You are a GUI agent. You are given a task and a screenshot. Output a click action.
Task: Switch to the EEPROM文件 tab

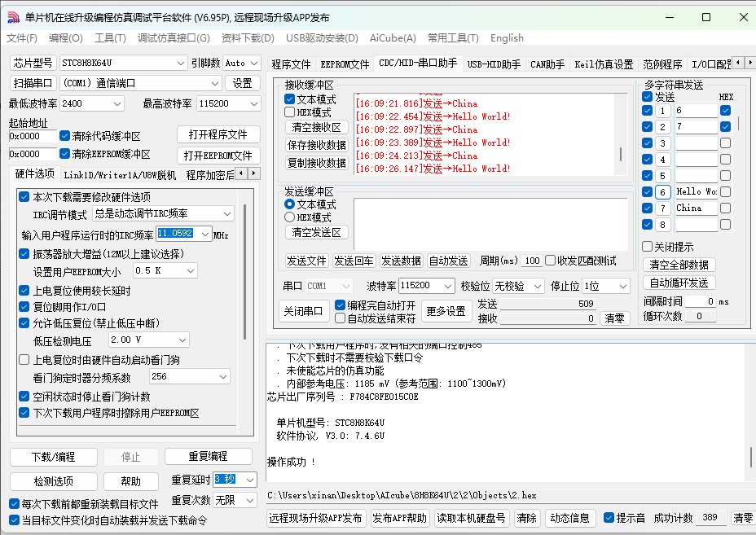(x=345, y=64)
